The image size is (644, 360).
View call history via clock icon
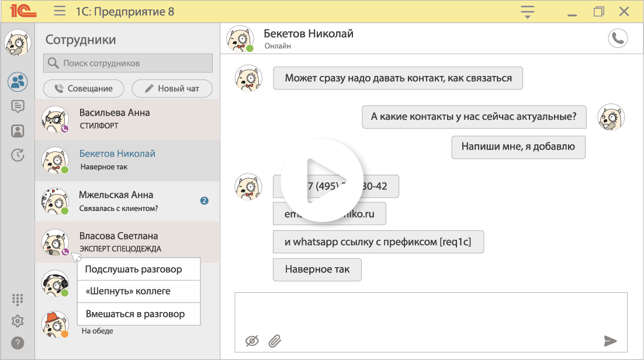click(18, 155)
